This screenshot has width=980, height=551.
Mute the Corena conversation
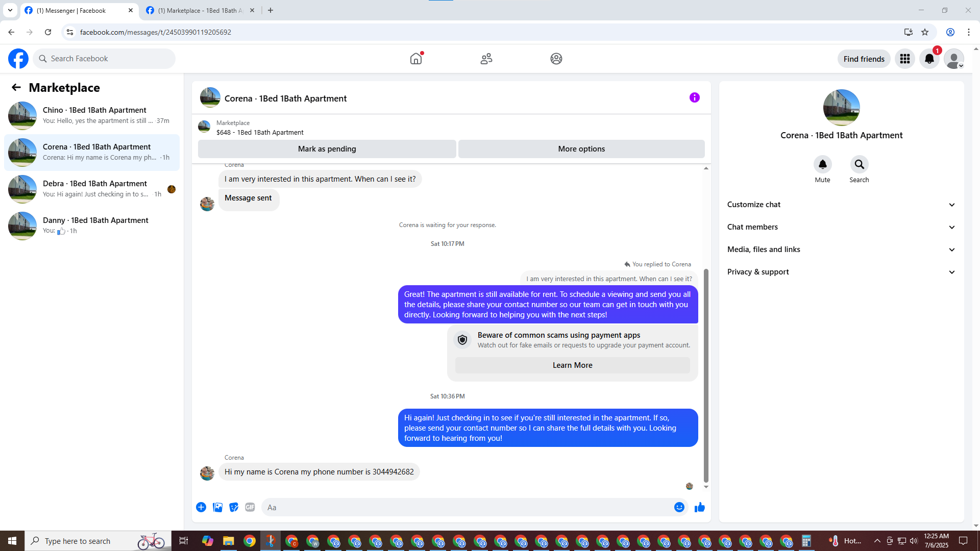822,164
